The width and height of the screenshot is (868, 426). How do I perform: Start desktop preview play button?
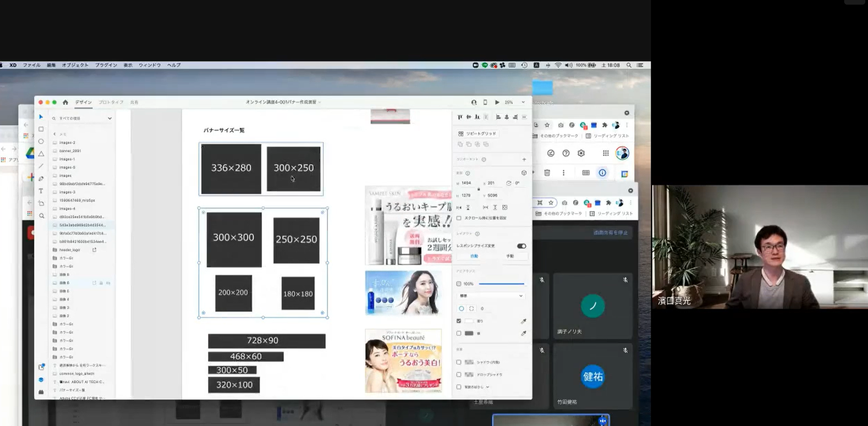[497, 102]
